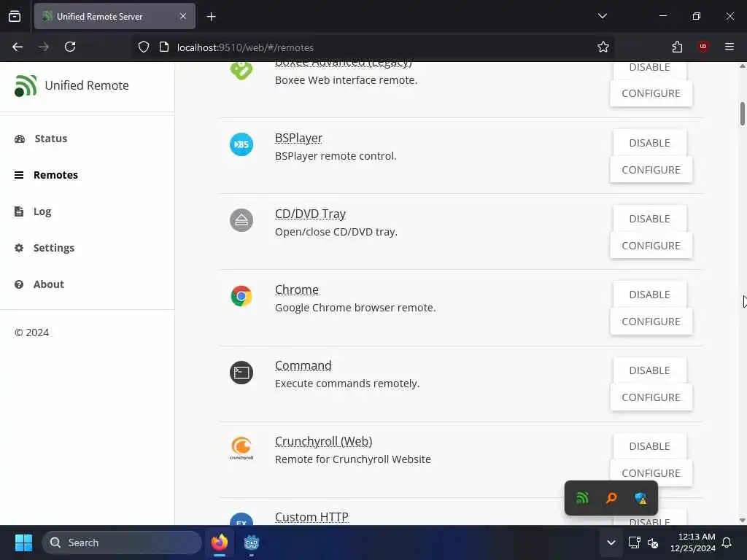
Task: Go forward with the grayed arrow button
Action: 44,47
